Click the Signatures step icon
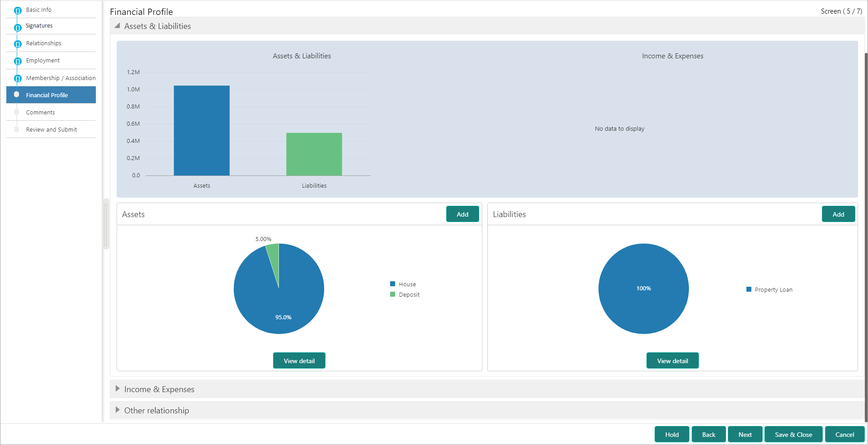 (18, 28)
